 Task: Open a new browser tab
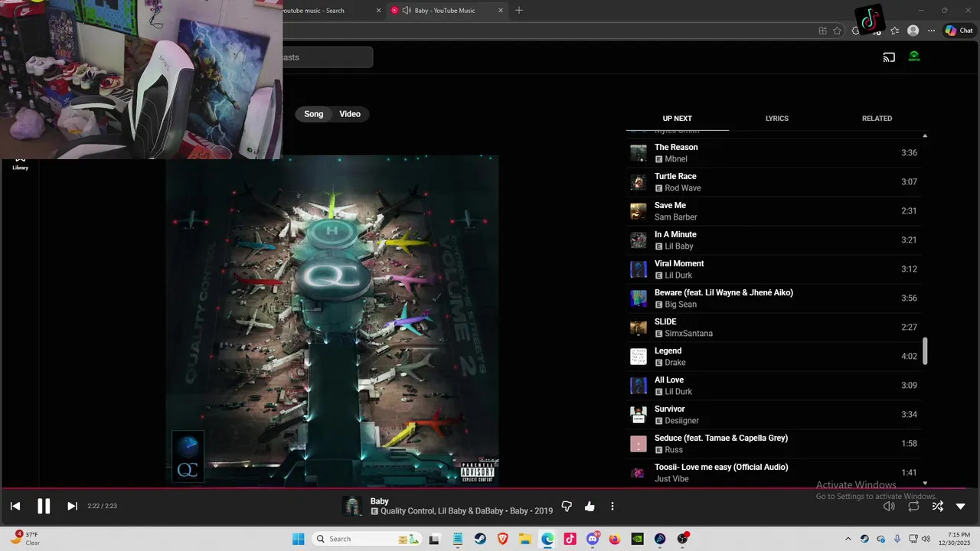tap(519, 11)
